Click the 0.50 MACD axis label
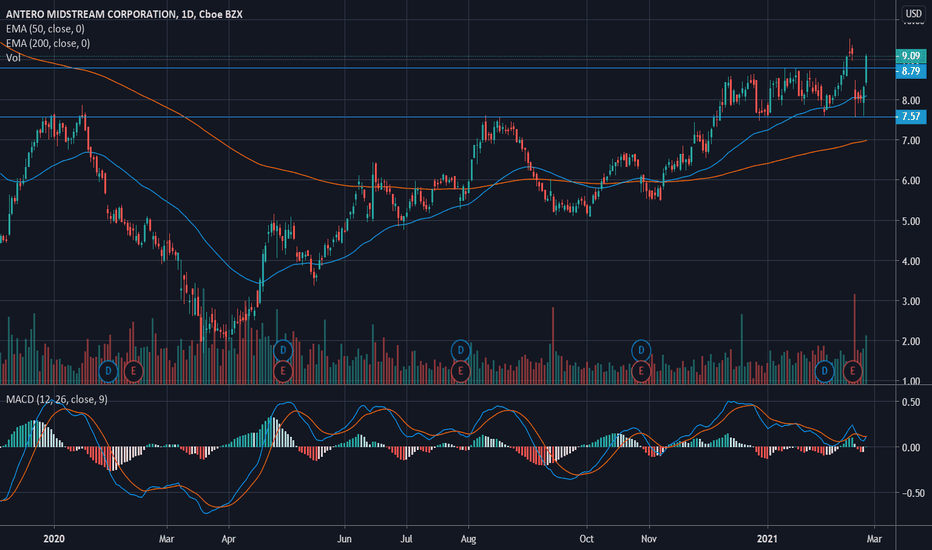Viewport: 932px width, 550px height. 911,402
